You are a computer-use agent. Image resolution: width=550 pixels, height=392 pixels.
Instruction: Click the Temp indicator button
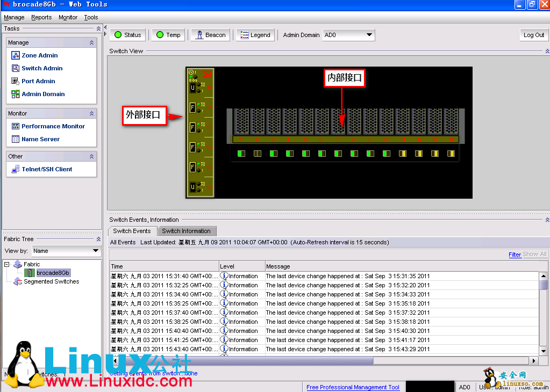point(168,35)
